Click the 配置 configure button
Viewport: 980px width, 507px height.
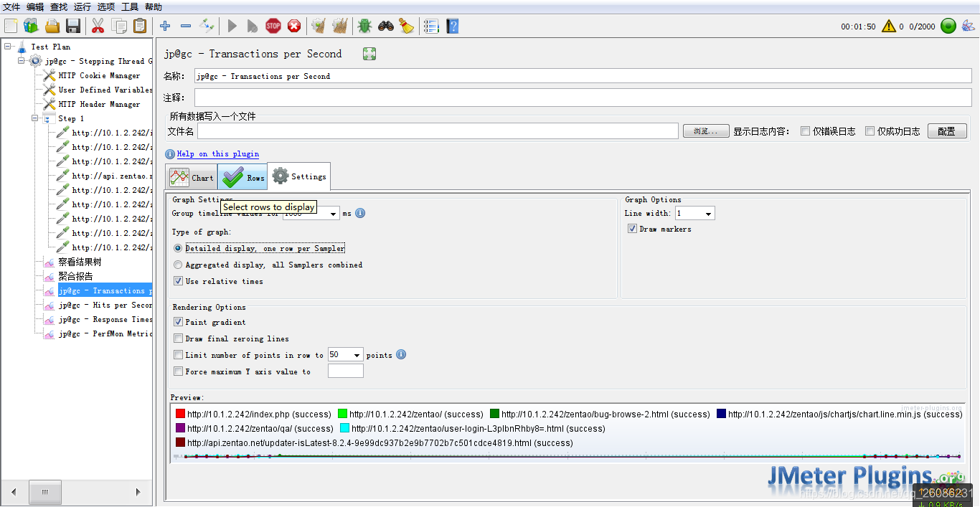click(x=947, y=131)
